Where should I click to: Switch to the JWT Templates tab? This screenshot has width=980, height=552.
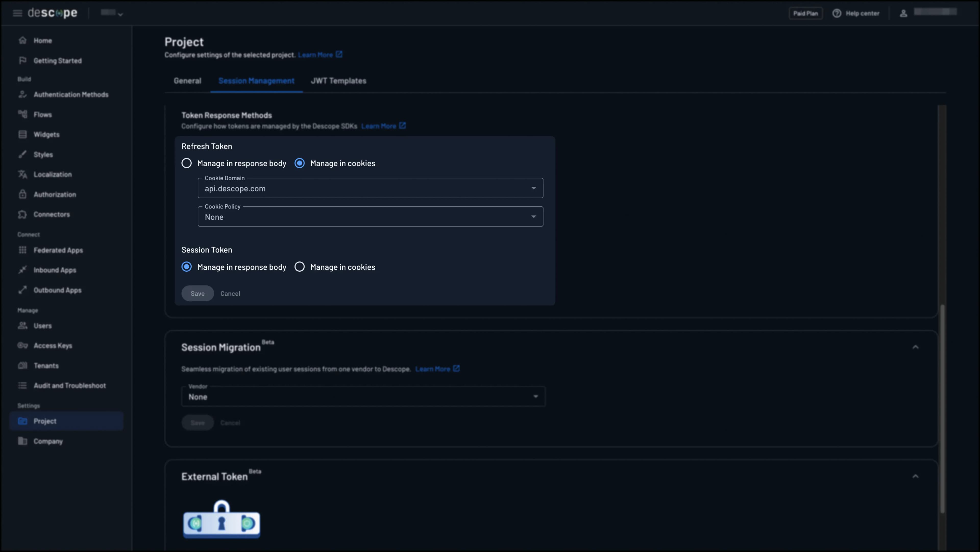coord(338,81)
